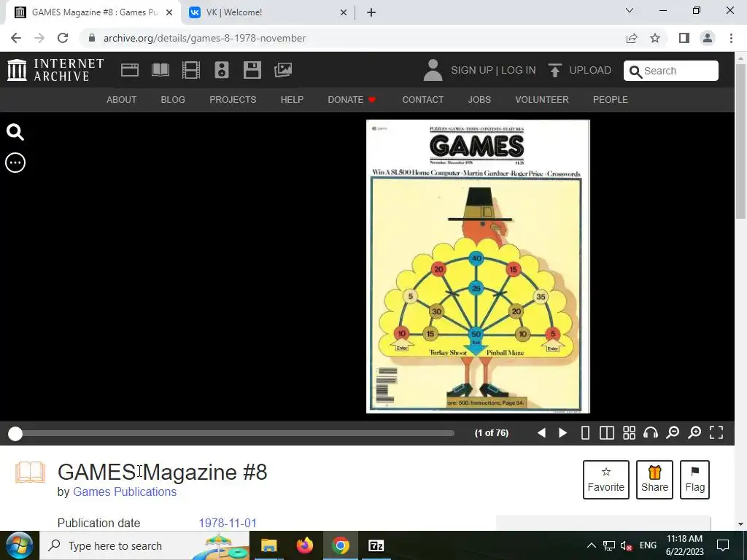Search inside the book with magnifier icon

tap(15, 132)
